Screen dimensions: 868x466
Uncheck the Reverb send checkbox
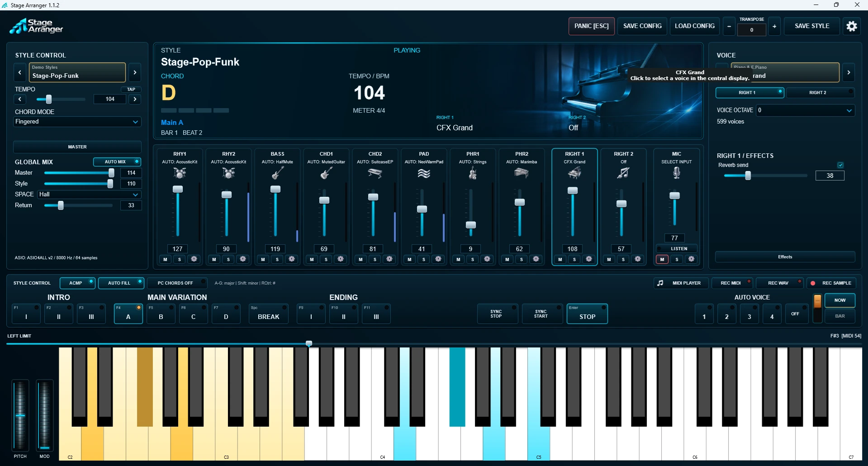point(840,165)
